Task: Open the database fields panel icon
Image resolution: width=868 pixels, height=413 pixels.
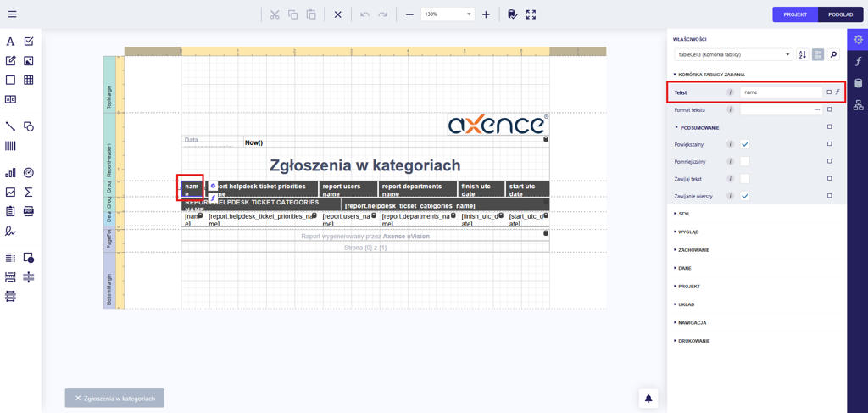Action: [858, 83]
